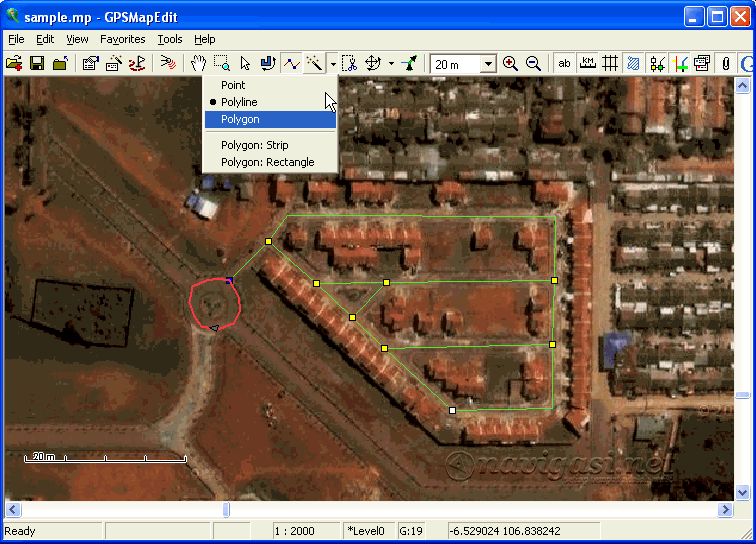This screenshot has width=756, height=544.
Task: Click the open file folder icon
Action: point(14,63)
